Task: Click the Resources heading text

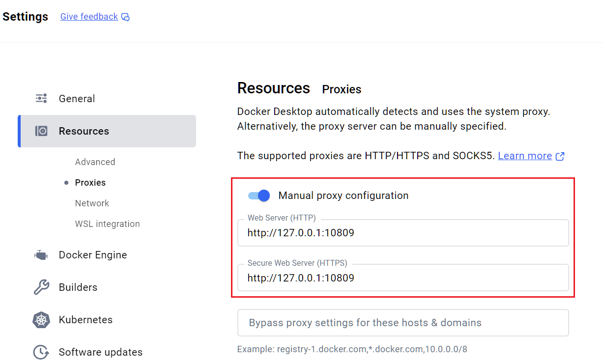Action: click(x=274, y=88)
